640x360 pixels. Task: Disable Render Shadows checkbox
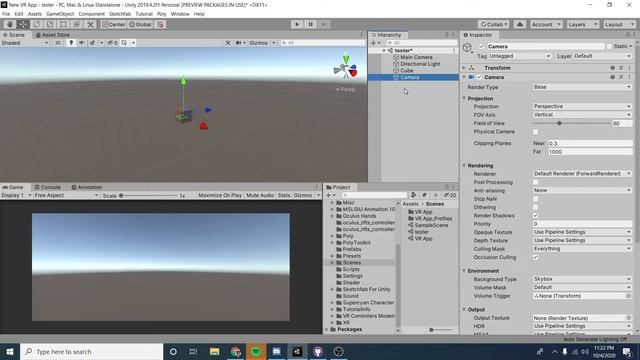[x=536, y=216]
